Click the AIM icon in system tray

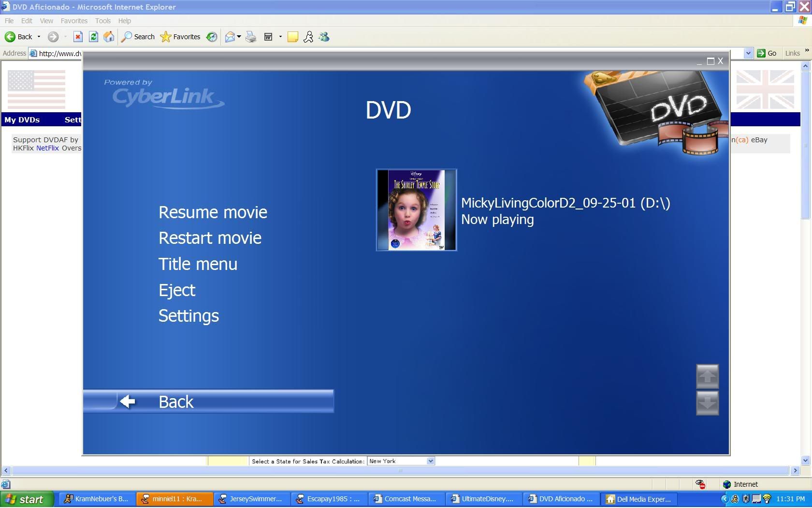click(x=735, y=499)
